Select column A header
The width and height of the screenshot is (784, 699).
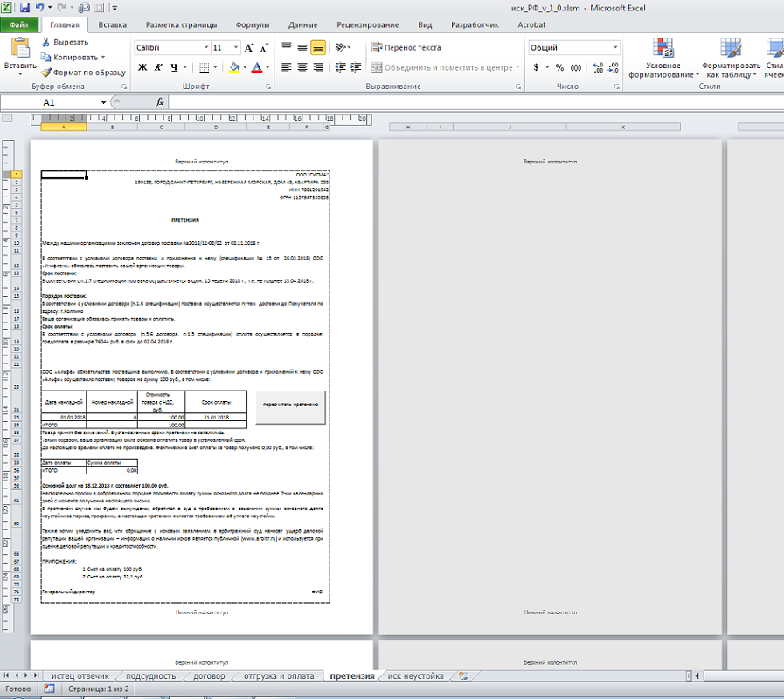64,128
